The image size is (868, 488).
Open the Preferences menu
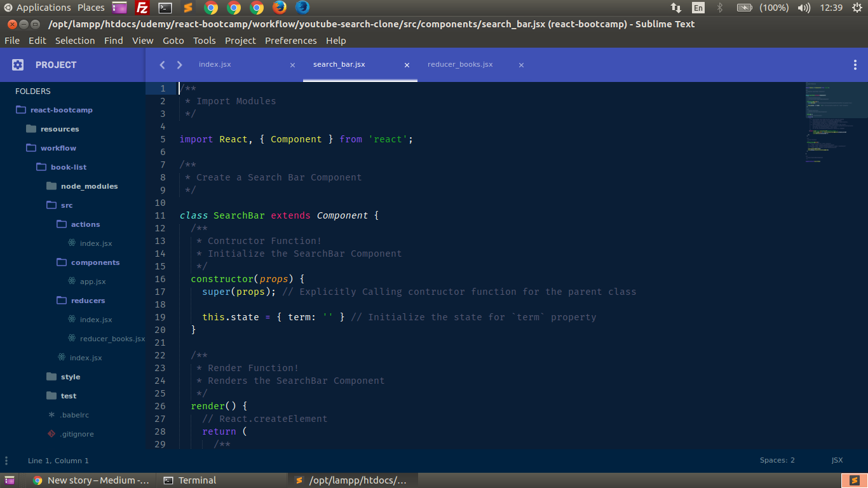(x=290, y=40)
